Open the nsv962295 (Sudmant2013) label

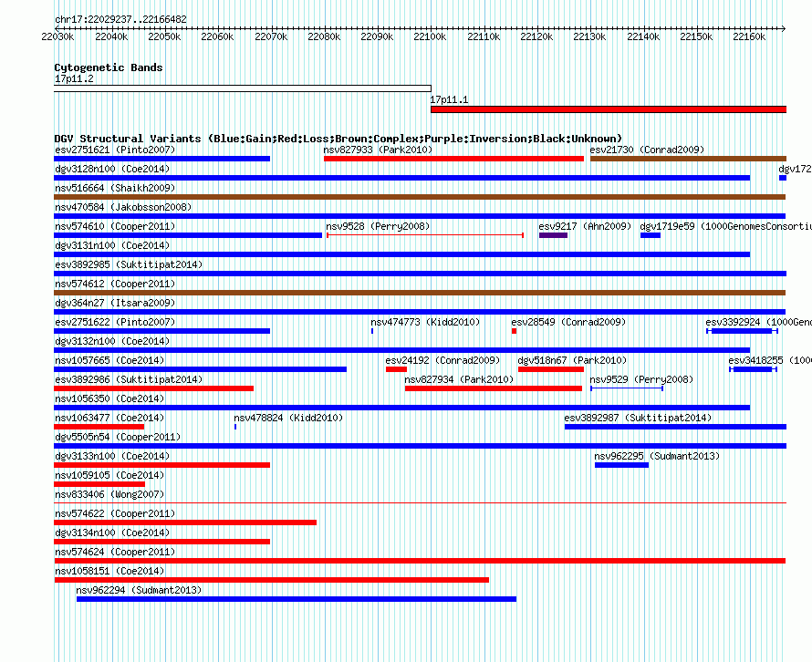(657, 456)
